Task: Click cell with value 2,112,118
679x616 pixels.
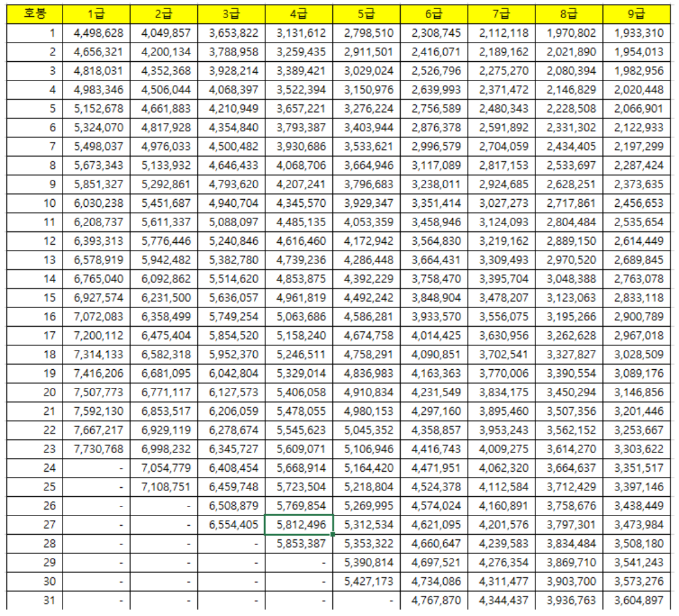Action: 501,33
